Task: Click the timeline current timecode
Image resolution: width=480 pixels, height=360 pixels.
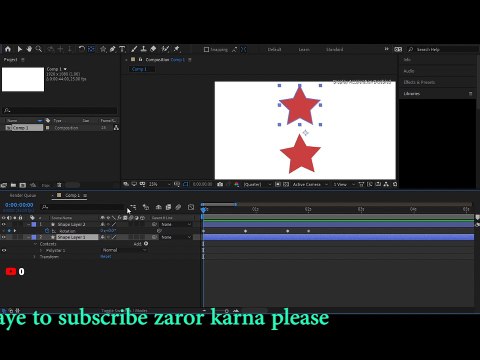Action: 19,205
